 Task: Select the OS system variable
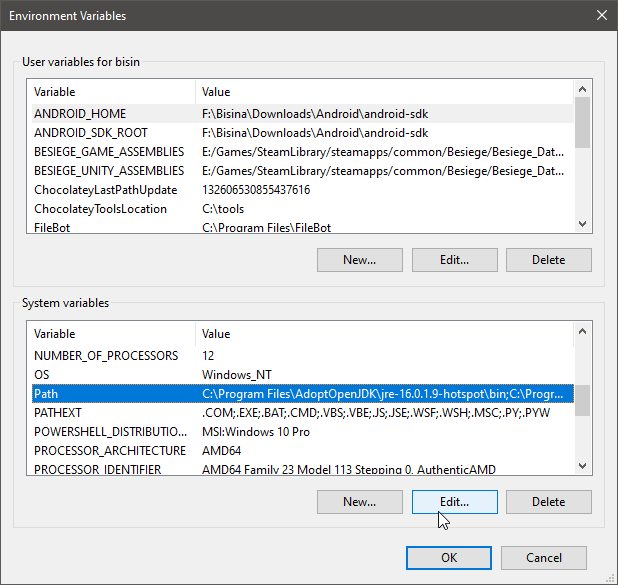pos(302,374)
